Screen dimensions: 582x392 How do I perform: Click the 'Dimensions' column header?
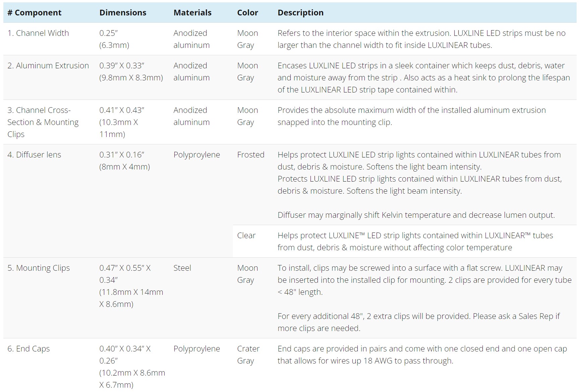tap(123, 13)
